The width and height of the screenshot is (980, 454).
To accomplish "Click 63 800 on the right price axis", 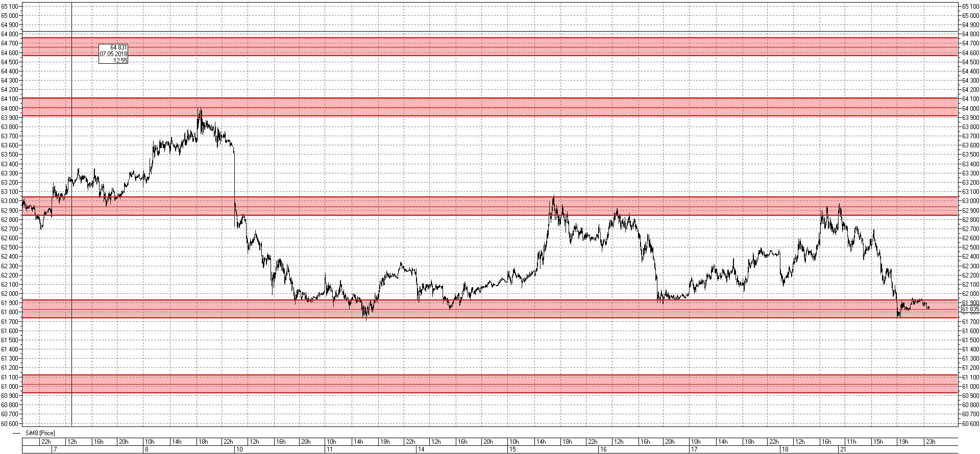I will [x=970, y=127].
